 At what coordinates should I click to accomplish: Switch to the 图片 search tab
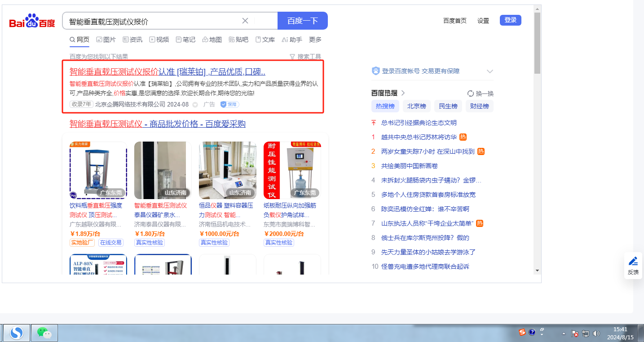click(x=106, y=40)
